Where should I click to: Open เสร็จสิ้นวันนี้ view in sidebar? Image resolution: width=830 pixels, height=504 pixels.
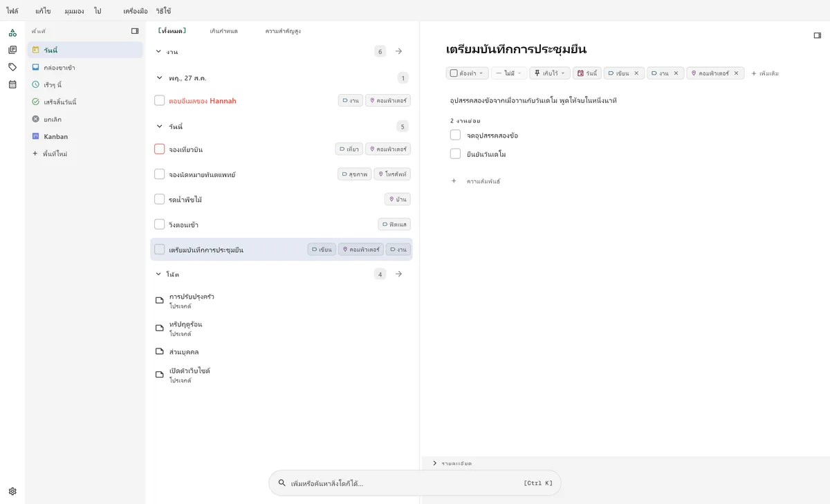tap(85, 102)
